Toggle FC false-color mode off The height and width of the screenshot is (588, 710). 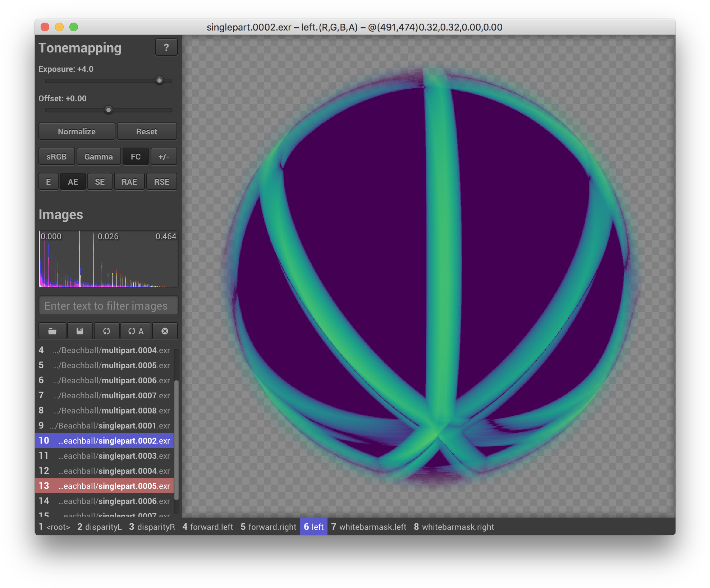[x=136, y=156]
